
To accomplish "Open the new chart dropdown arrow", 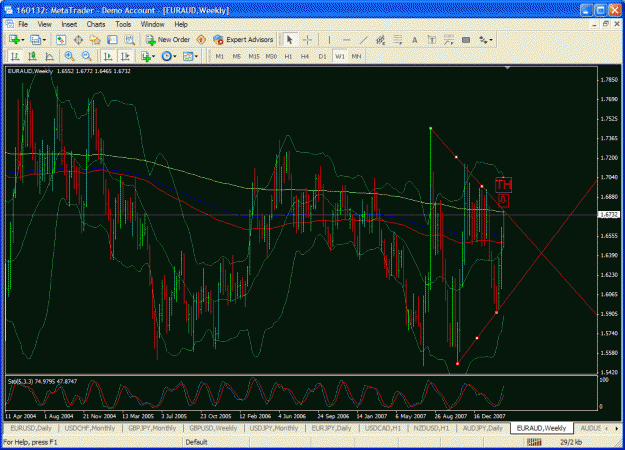I will point(23,40).
